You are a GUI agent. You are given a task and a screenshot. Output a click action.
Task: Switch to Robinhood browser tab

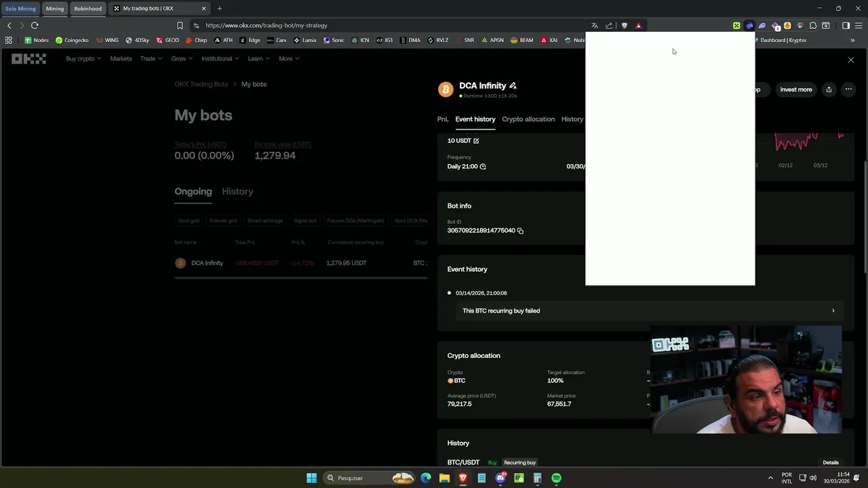tap(88, 9)
